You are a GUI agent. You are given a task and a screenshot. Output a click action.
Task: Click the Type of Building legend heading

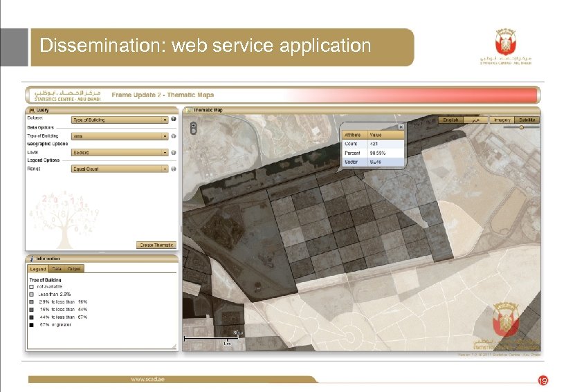click(x=45, y=280)
